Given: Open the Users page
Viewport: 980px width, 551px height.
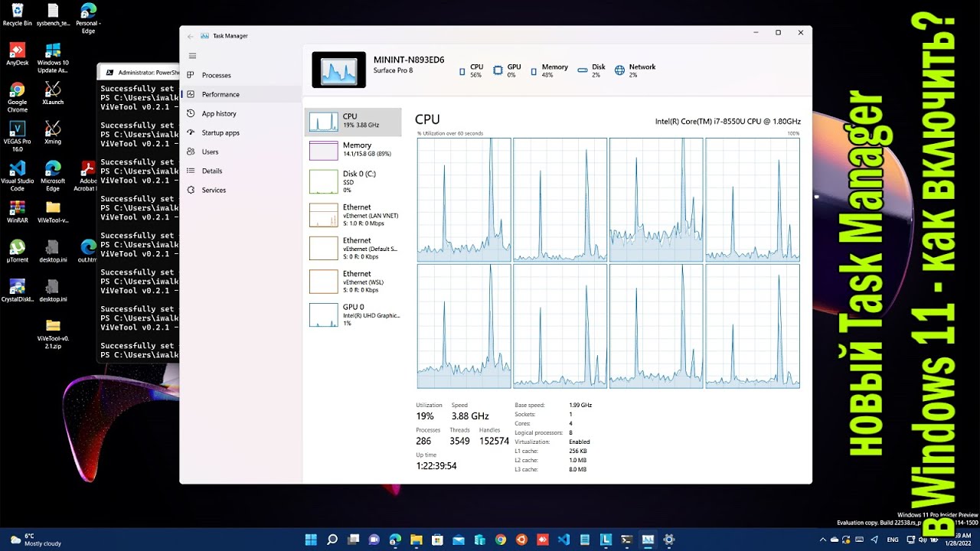Looking at the screenshot, I should click(x=242, y=152).
